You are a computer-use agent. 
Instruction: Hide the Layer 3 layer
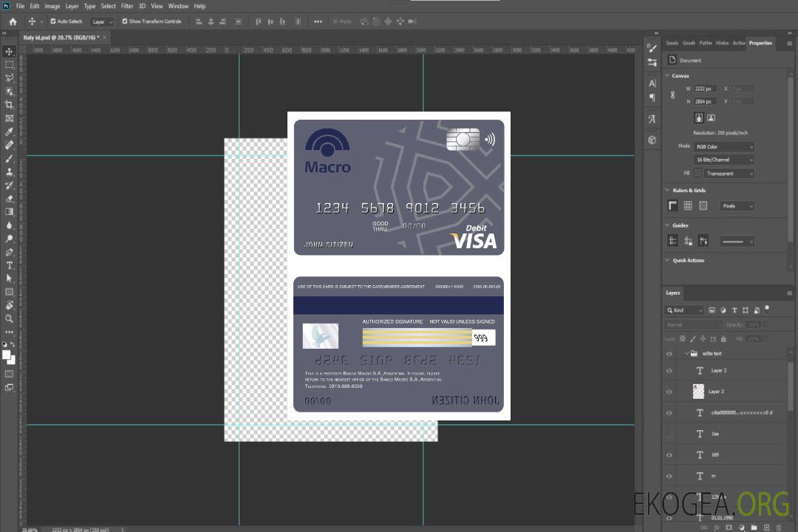click(669, 392)
